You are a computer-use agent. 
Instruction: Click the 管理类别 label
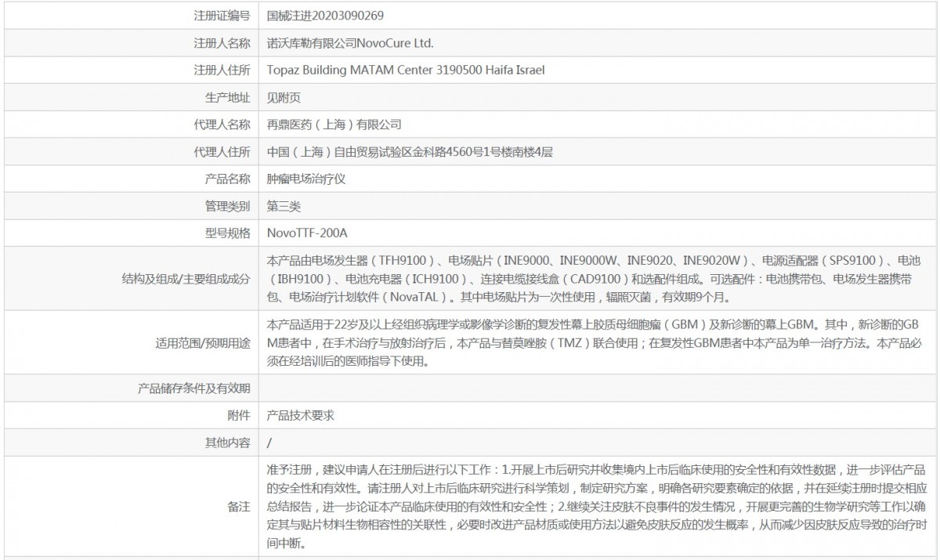227,206
